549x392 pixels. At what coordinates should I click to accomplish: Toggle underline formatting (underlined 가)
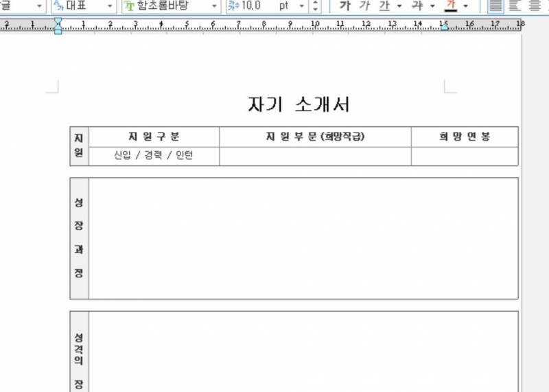click(x=384, y=5)
